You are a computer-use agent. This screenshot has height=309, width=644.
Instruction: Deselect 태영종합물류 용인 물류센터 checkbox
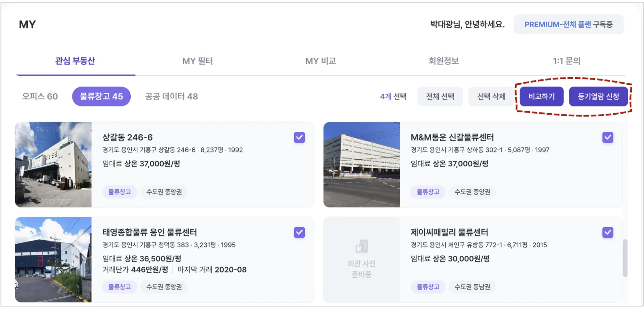[299, 232]
